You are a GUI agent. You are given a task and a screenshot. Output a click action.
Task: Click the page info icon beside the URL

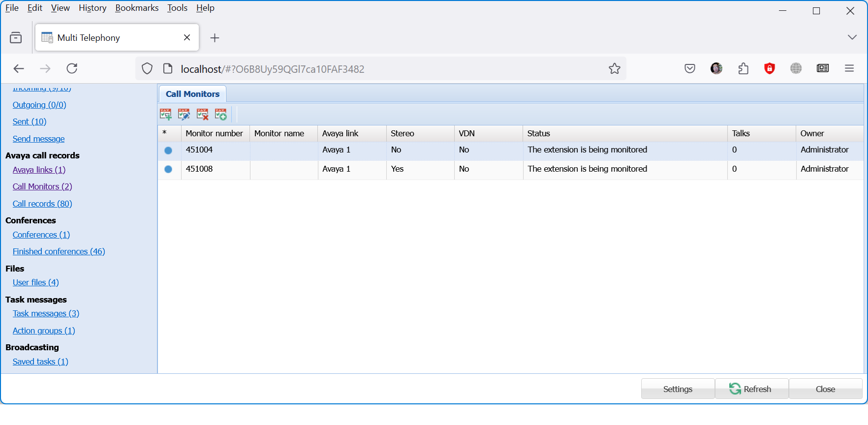(168, 68)
